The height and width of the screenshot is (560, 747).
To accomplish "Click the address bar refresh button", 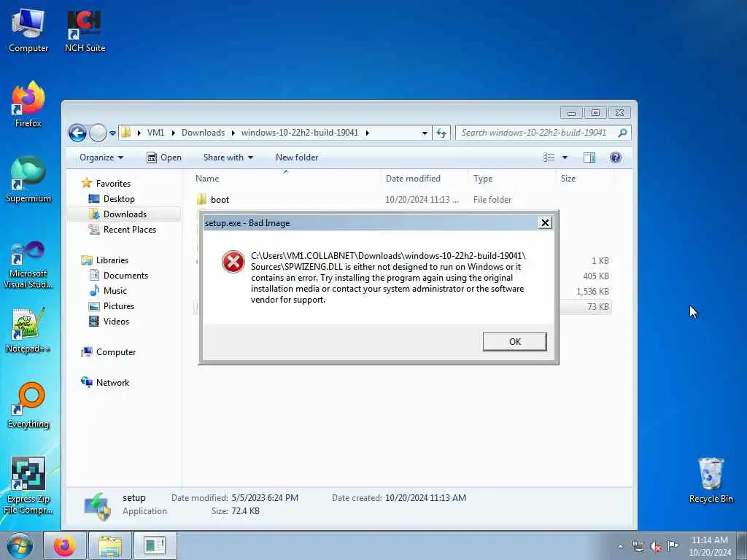I will 441,133.
